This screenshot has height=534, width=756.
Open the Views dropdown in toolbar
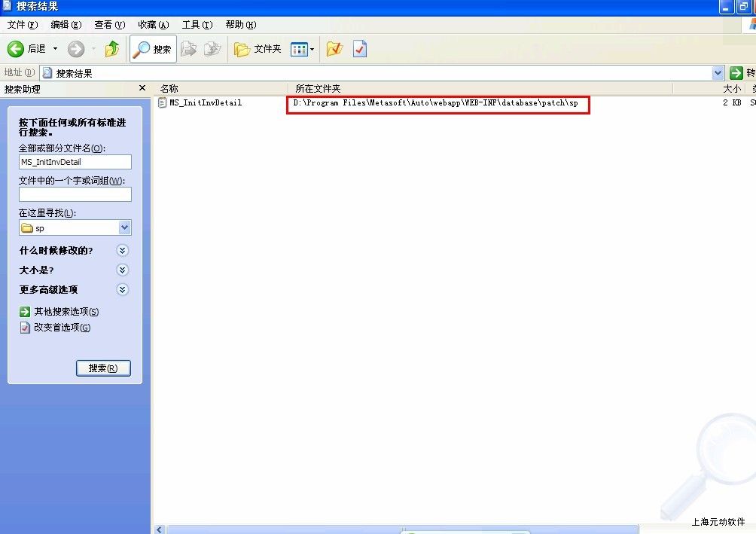(303, 49)
